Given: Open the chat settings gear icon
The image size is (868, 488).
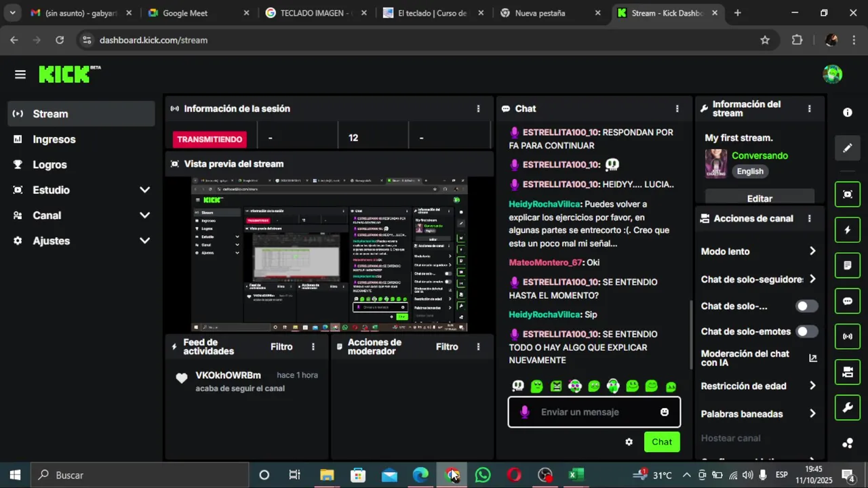Looking at the screenshot, I should point(629,442).
